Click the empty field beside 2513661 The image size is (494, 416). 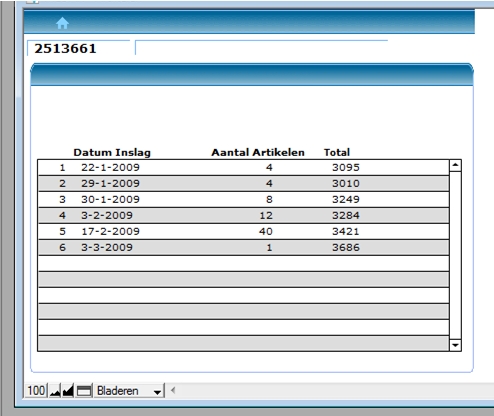coord(261,48)
